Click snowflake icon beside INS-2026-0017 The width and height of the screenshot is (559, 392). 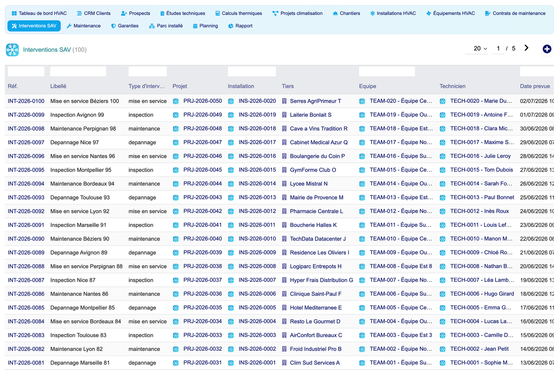(x=231, y=143)
